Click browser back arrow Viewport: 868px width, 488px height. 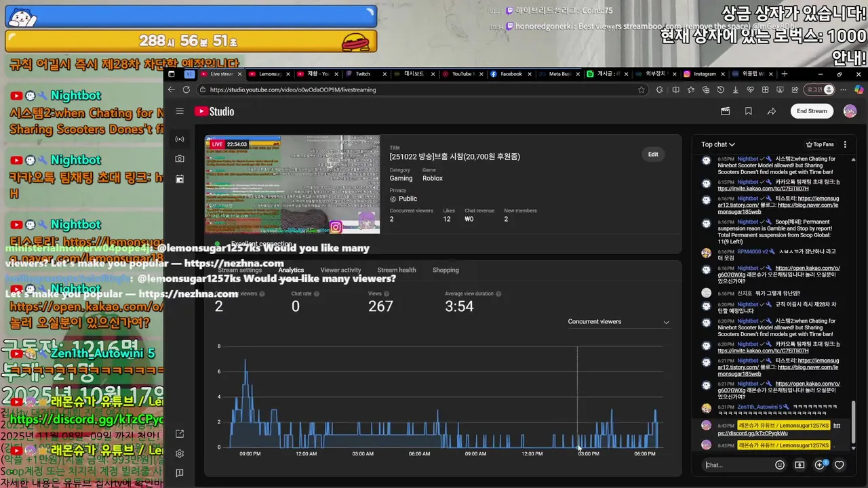point(172,89)
